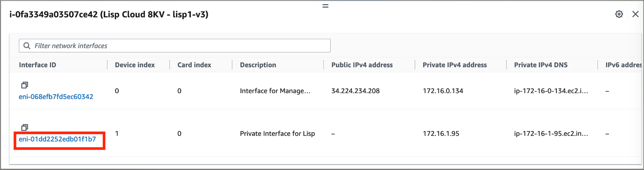Click the Private IPv4 DNS header
Viewport: 644px width, 170px height.
[x=541, y=65]
